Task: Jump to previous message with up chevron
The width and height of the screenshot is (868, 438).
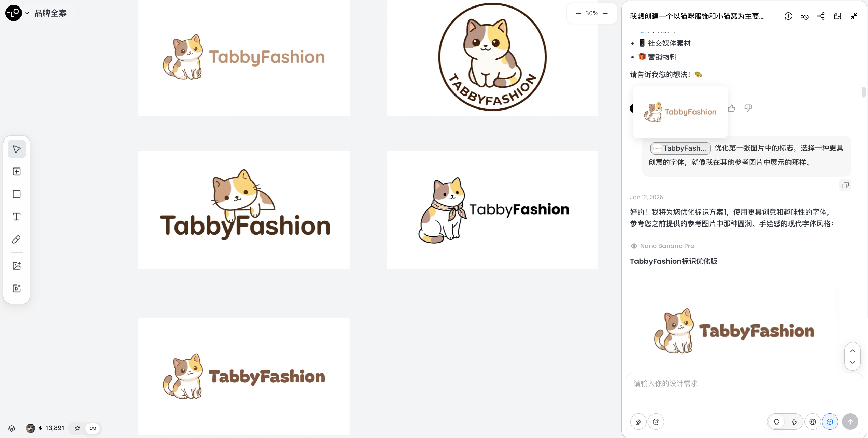Action: (853, 351)
